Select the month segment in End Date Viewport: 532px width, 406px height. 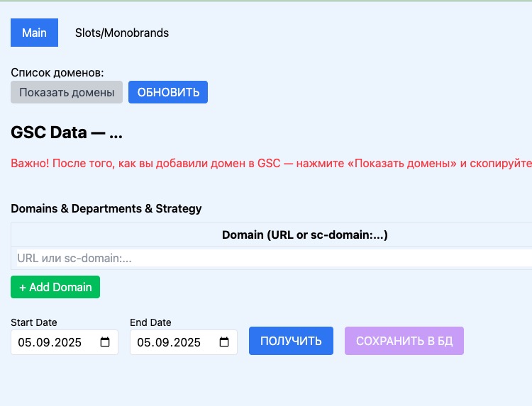[x=160, y=342]
